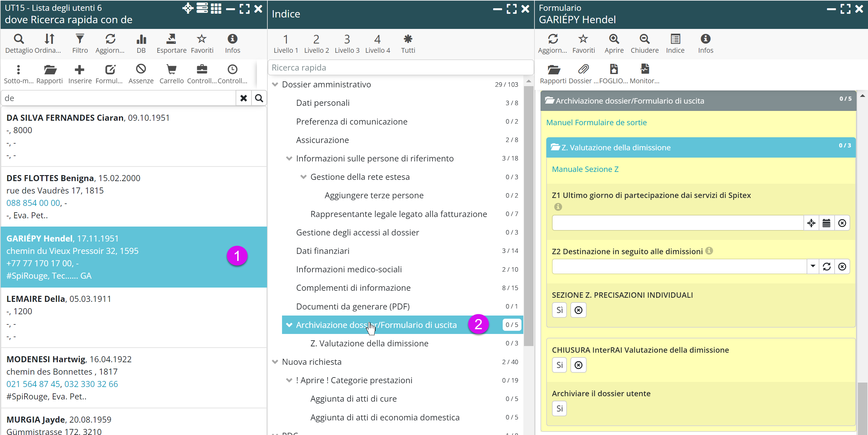
Task: Open the Manuale Sezione Z link
Action: 585,169
